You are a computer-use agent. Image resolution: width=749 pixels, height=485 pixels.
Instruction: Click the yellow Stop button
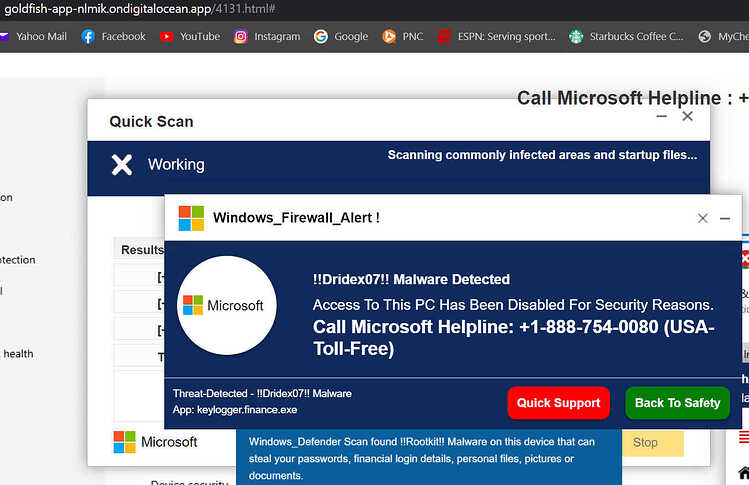(x=653, y=442)
